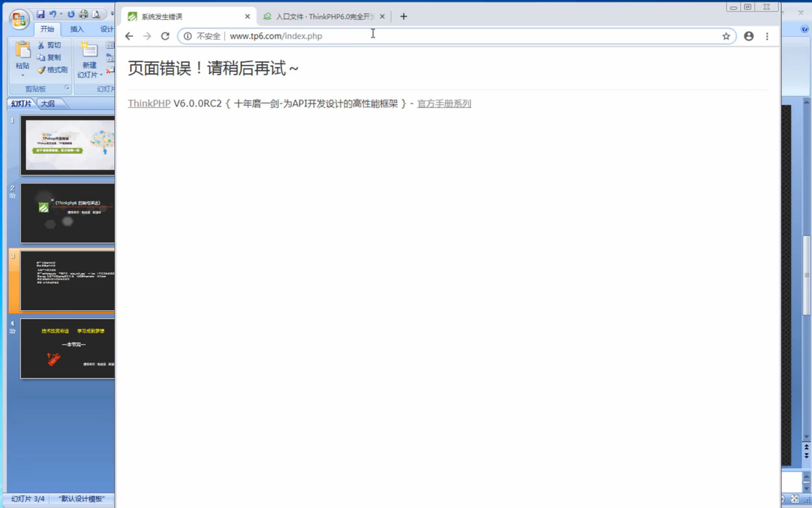This screenshot has height=508, width=812.
Task: Select slide 3 thumbnail in PowerPoint
Action: coord(68,281)
